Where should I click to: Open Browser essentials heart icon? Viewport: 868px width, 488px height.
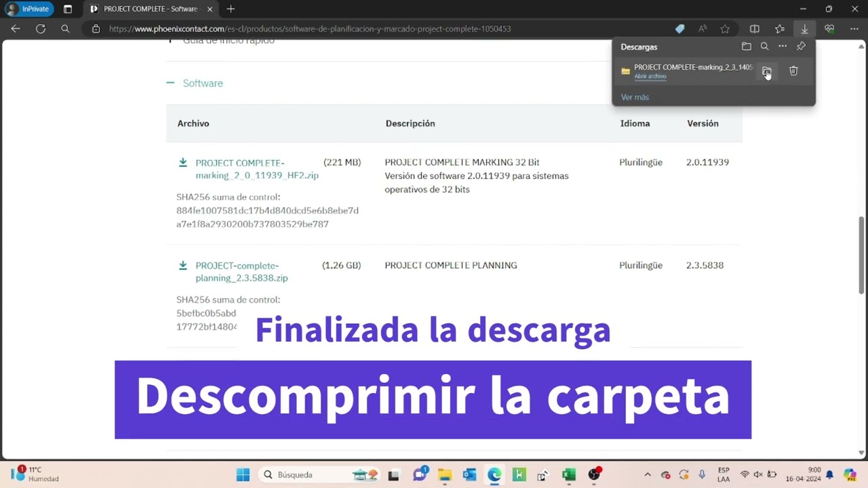(x=829, y=29)
